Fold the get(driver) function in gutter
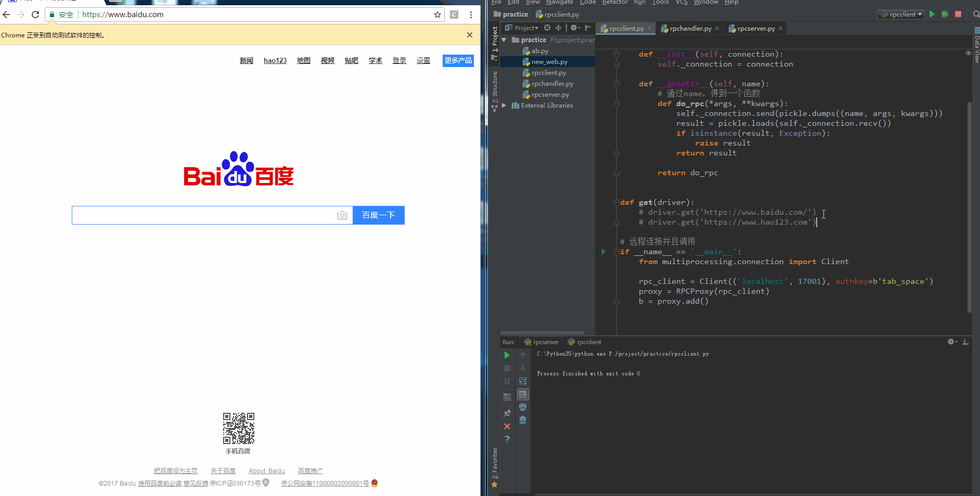Screen dimensions: 980x496 (x=616, y=202)
